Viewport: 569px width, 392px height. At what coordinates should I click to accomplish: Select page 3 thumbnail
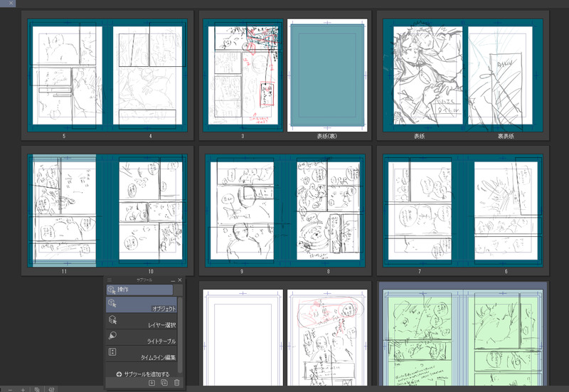(x=243, y=75)
